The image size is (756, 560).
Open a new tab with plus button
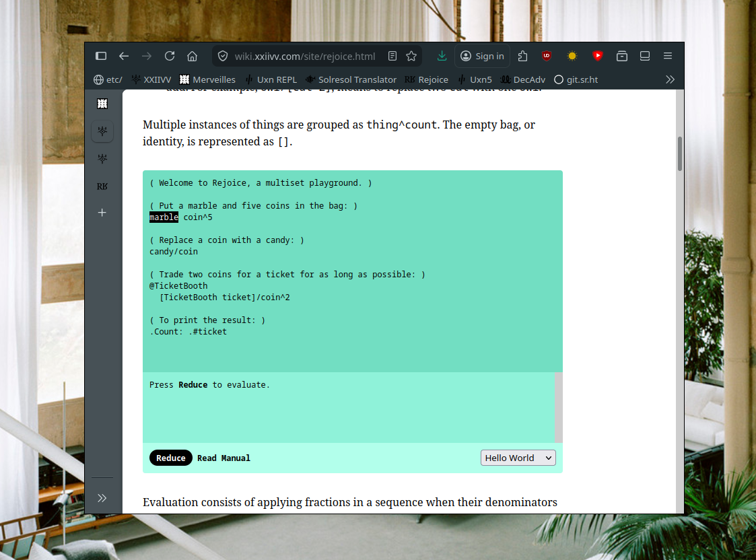coord(102,213)
